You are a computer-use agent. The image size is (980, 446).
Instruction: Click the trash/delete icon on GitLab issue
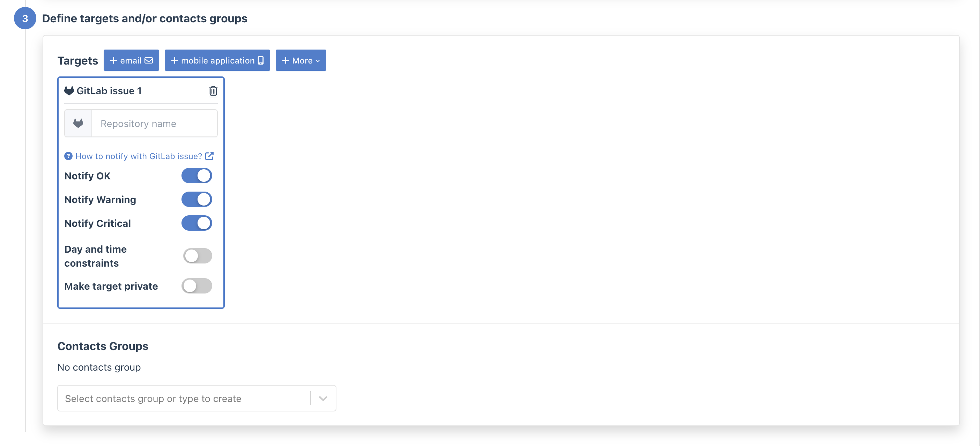(213, 90)
